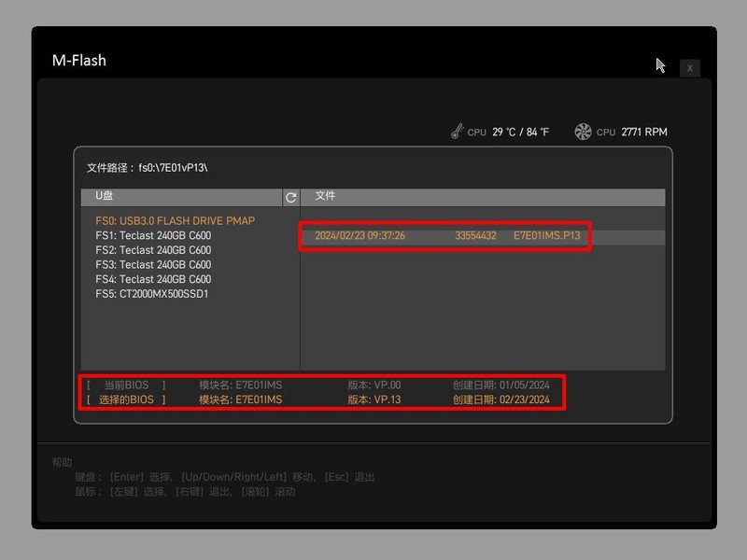
Task: Click the 帮助 help heading
Action: pyautogui.click(x=62, y=462)
